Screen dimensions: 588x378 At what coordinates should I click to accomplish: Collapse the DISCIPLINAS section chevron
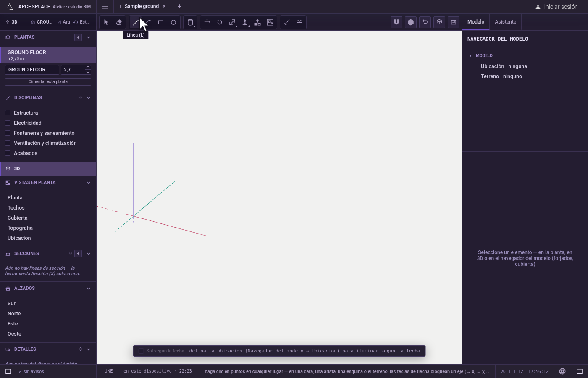tap(89, 98)
